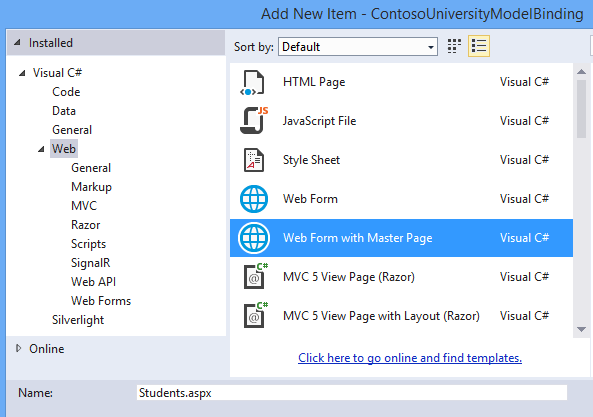
Task: Open the Silverlight category
Action: (78, 320)
